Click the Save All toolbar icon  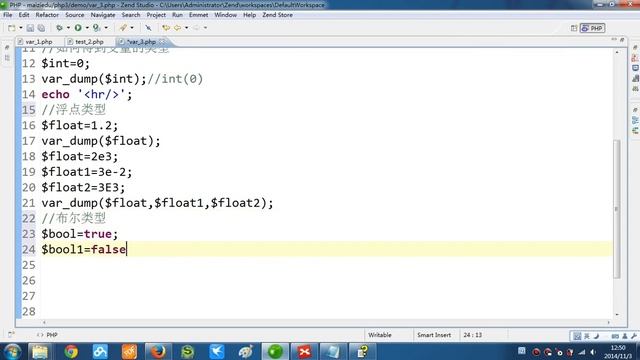[41, 28]
